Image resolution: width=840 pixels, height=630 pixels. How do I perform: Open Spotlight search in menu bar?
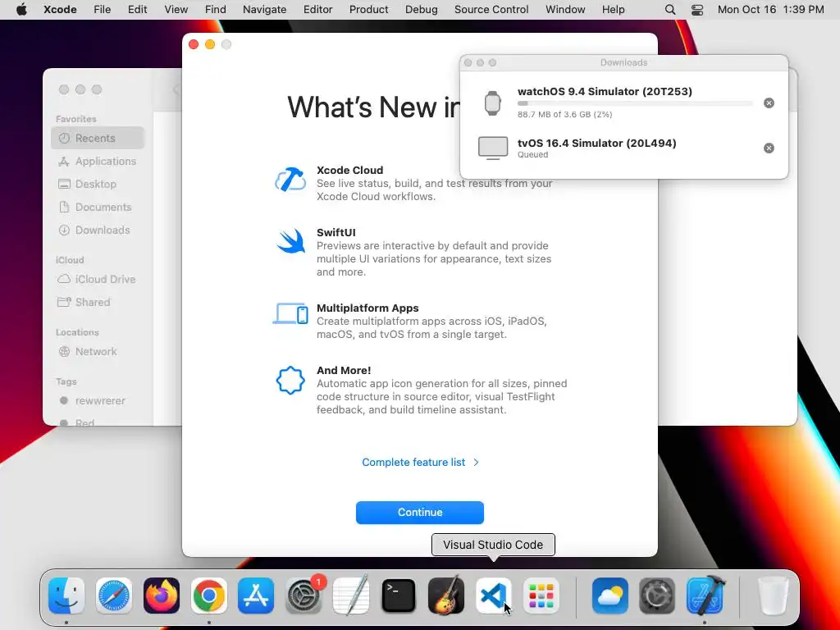click(x=669, y=10)
